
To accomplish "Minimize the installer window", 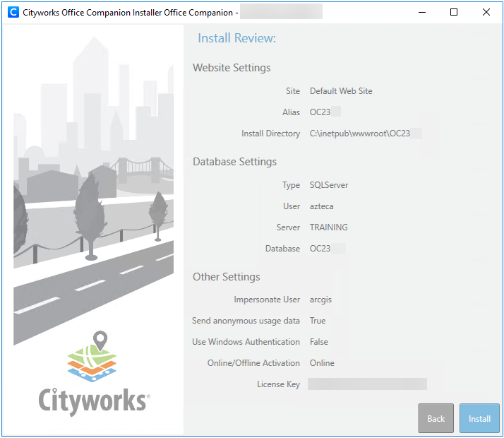I will pyautogui.click(x=422, y=12).
